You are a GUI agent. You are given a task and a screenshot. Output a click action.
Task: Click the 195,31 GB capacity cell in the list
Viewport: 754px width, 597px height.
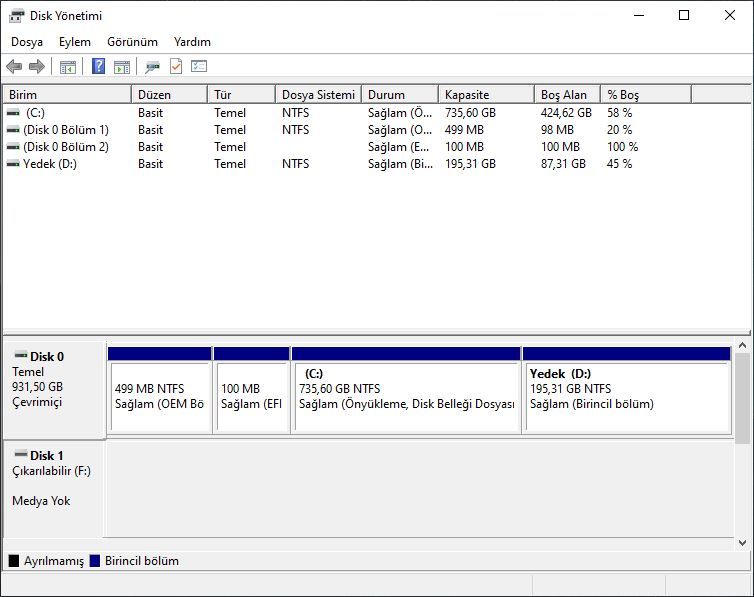pyautogui.click(x=470, y=164)
